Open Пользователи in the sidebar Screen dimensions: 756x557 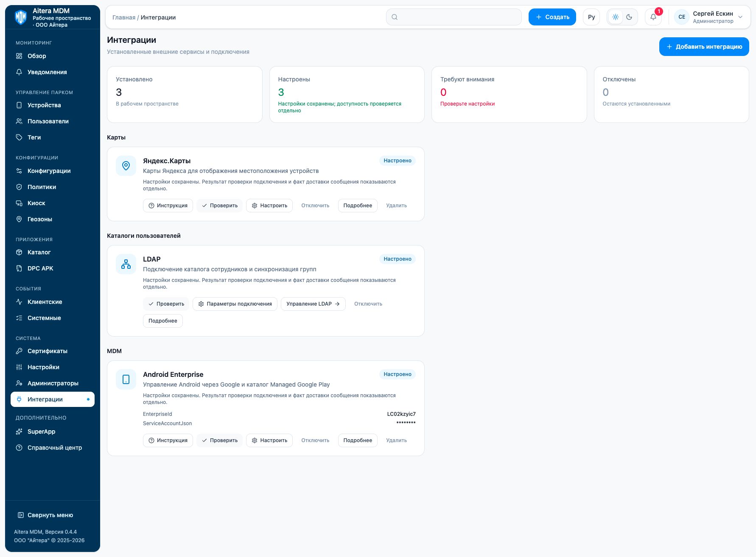click(53, 121)
